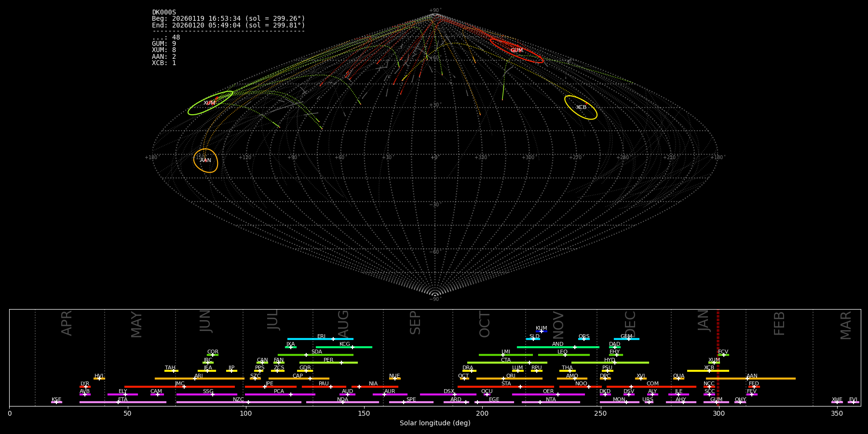Click the DK000S station title text
The image size is (868, 434).
164,13
